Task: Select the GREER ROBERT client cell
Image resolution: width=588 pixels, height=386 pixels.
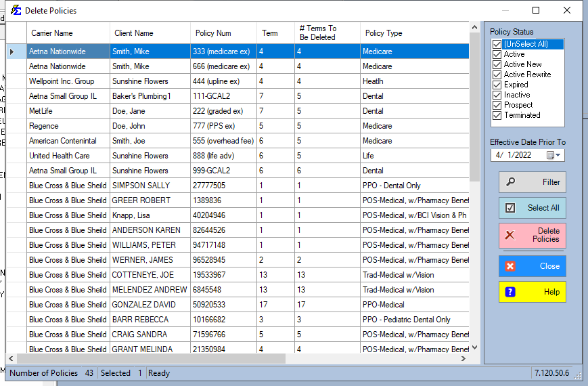Action: tap(150, 200)
